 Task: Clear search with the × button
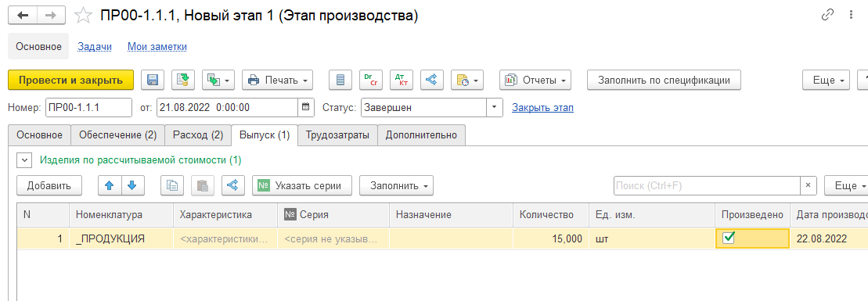[809, 185]
